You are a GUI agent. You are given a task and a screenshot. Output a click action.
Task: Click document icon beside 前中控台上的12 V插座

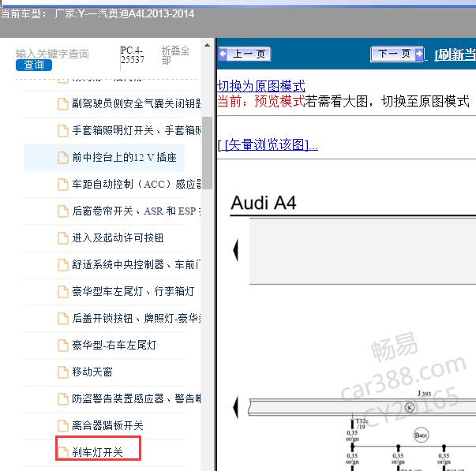63,158
